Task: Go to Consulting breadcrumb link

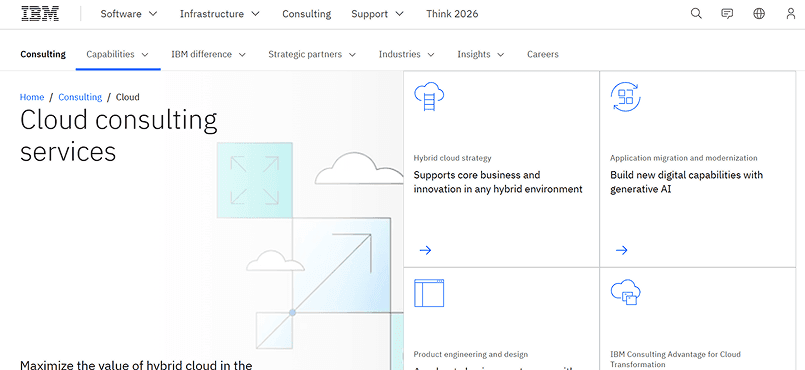Action: tap(80, 97)
